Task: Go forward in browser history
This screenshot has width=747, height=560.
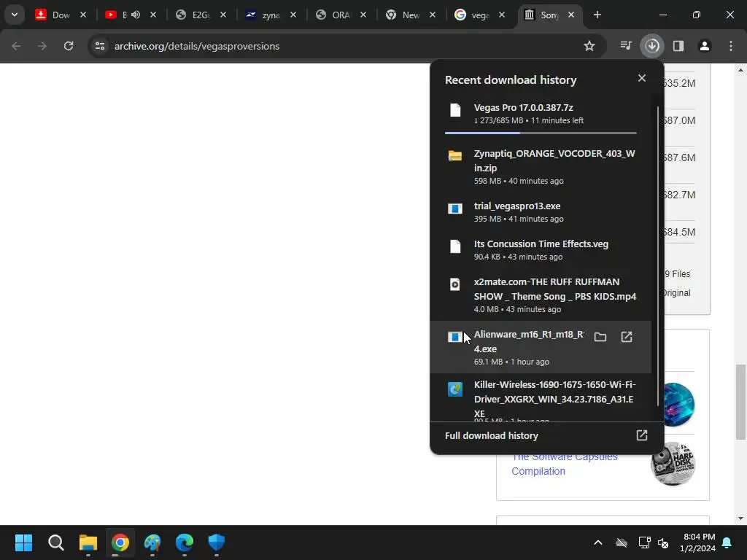Action: point(42,46)
